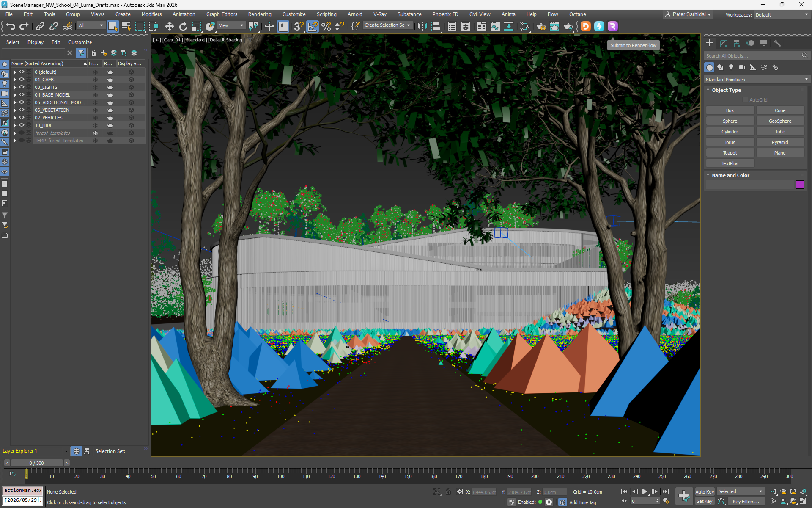Click the Select Object tool icon
This screenshot has width=812, height=508.
click(112, 26)
